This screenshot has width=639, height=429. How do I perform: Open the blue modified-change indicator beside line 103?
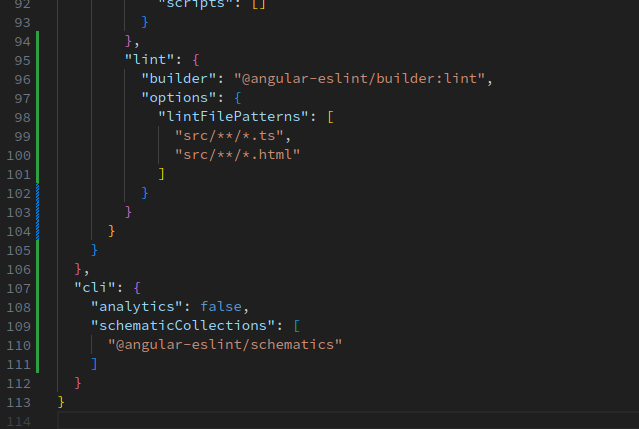(37, 211)
